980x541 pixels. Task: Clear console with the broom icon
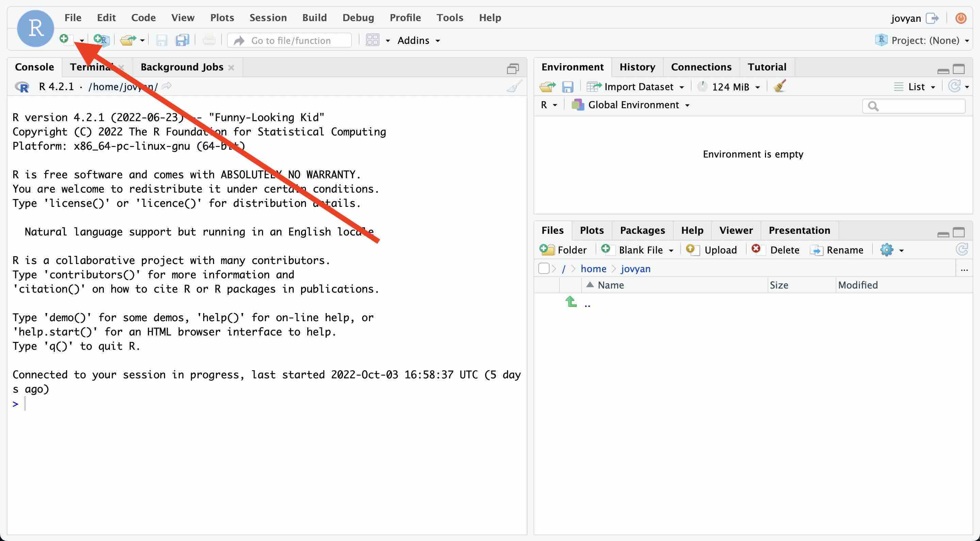pyautogui.click(x=514, y=86)
